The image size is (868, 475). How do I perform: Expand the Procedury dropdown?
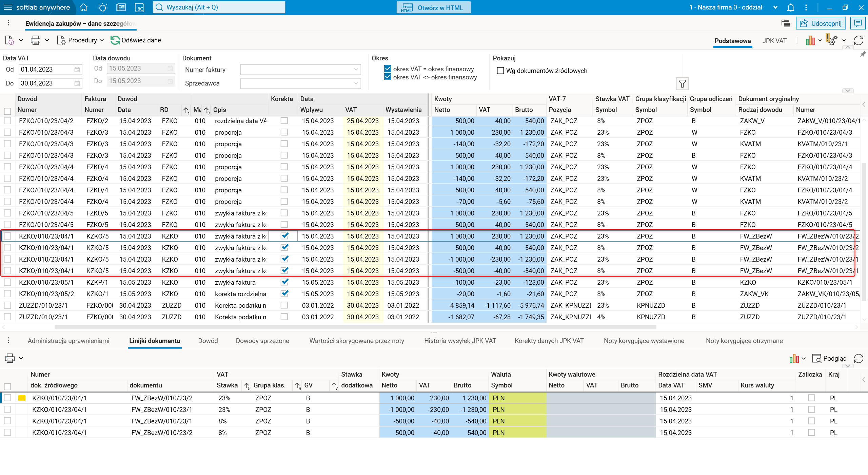82,40
